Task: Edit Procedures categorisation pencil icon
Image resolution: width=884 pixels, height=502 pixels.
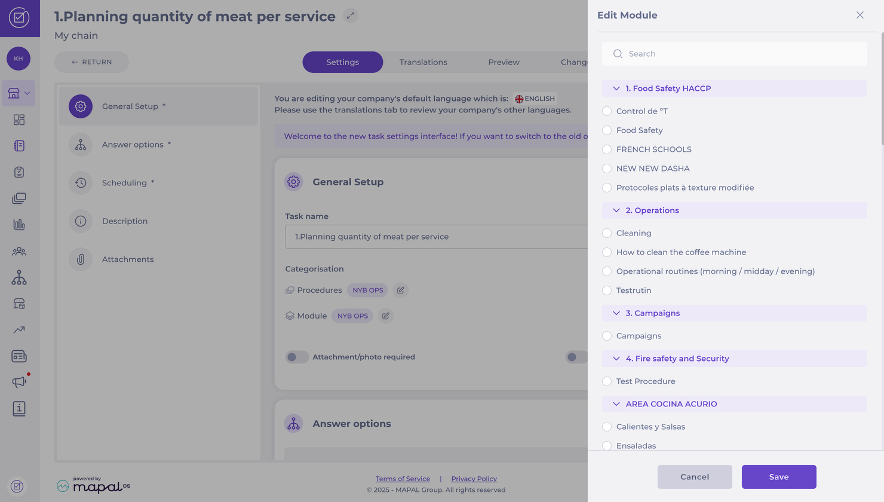Action: pos(400,290)
